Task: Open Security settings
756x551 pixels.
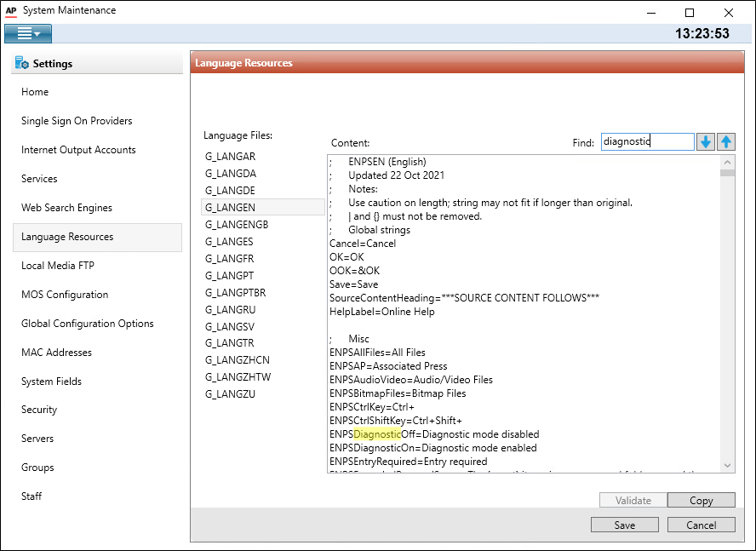Action: [39, 410]
